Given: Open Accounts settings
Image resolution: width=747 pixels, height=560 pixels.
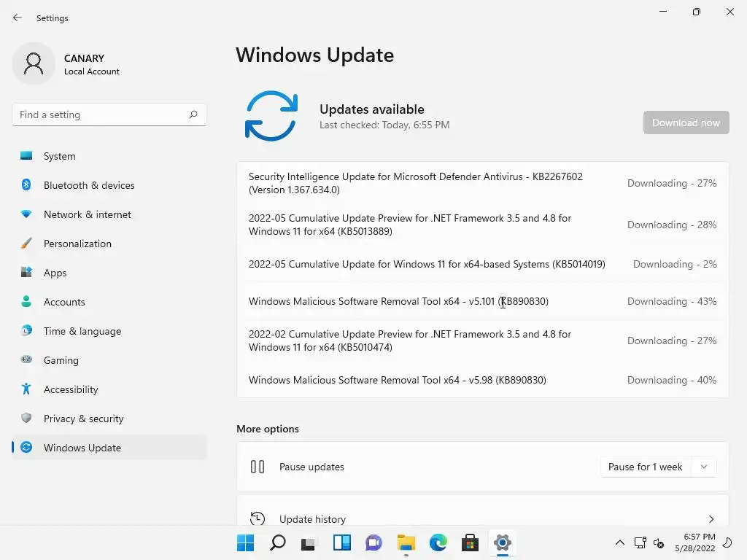Looking at the screenshot, I should pyautogui.click(x=109, y=302).
